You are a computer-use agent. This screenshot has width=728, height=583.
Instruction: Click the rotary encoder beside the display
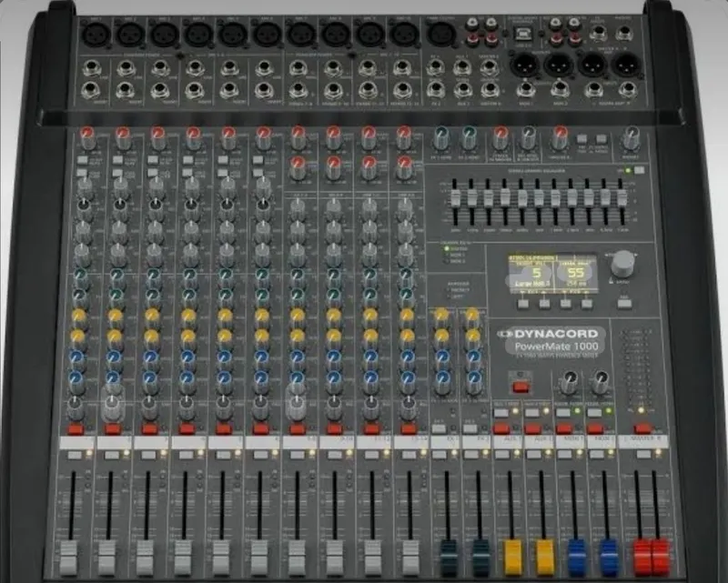[x=622, y=263]
